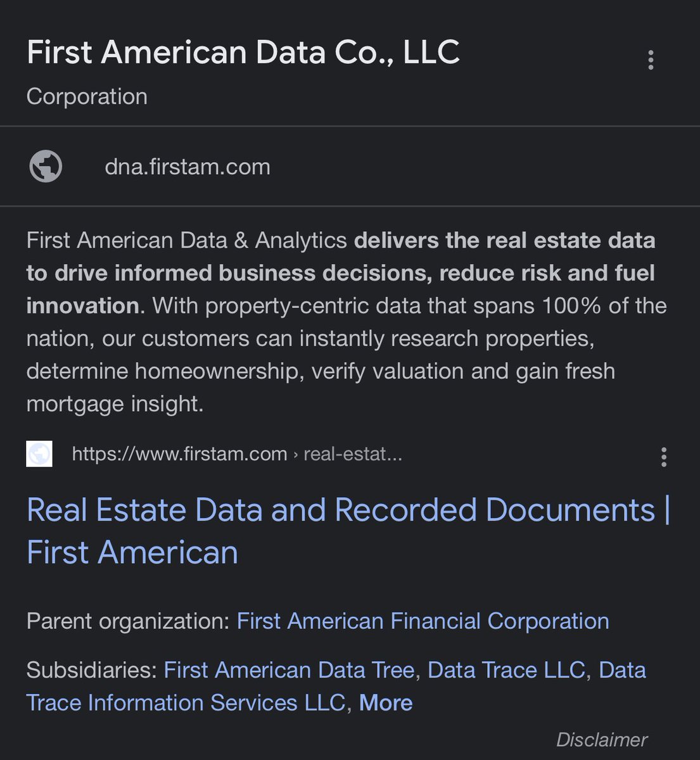This screenshot has width=700, height=760.
Task: Open First American Financial Corporation link
Action: point(423,621)
